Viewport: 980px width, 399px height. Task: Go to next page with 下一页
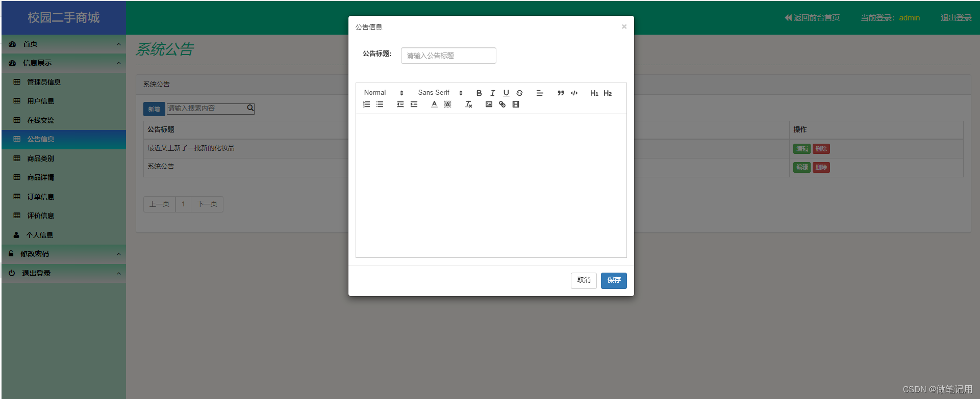[x=207, y=204]
